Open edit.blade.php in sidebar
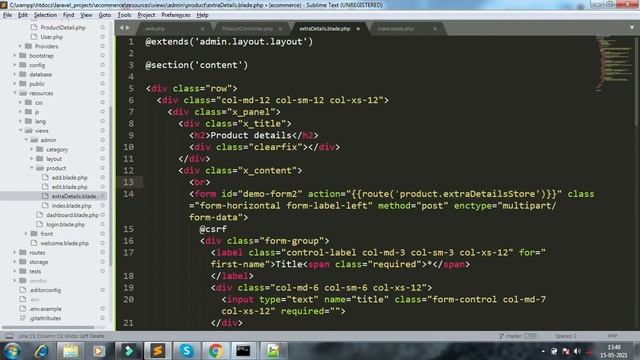 [x=69, y=187]
